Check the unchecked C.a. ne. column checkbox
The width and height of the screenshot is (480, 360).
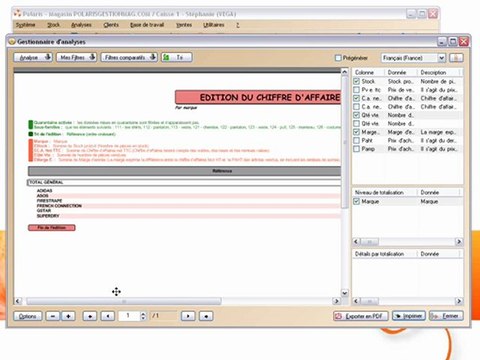[356, 107]
